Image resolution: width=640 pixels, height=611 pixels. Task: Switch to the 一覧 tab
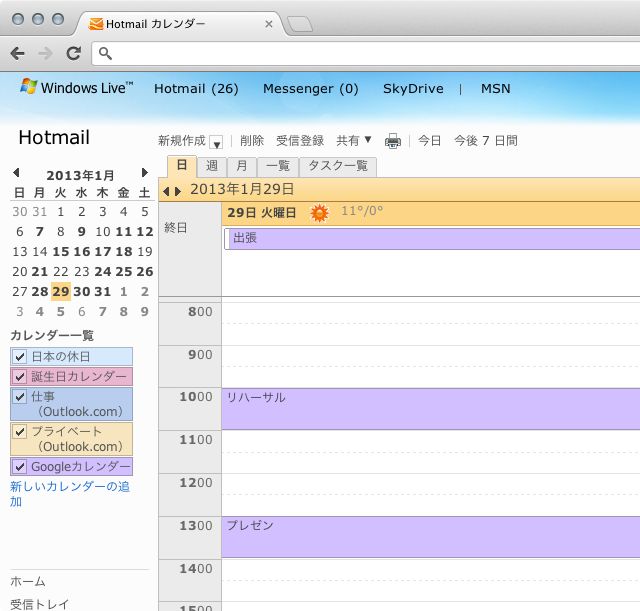[x=278, y=166]
